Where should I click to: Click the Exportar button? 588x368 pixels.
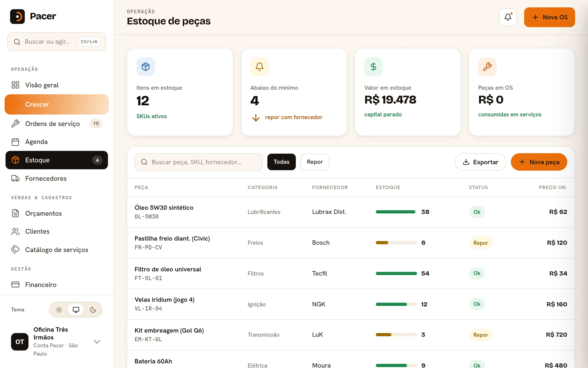pyautogui.click(x=480, y=162)
